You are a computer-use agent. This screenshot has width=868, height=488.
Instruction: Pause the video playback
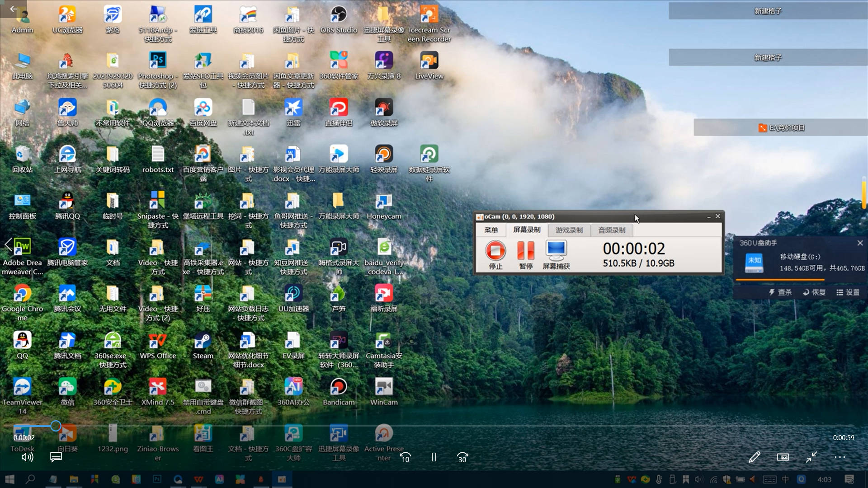[434, 457]
